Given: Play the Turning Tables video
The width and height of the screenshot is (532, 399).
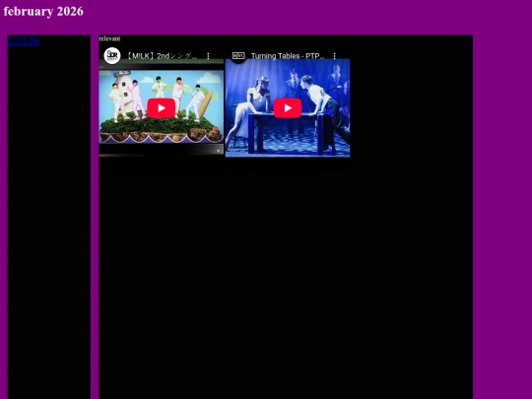Looking at the screenshot, I should [x=288, y=108].
